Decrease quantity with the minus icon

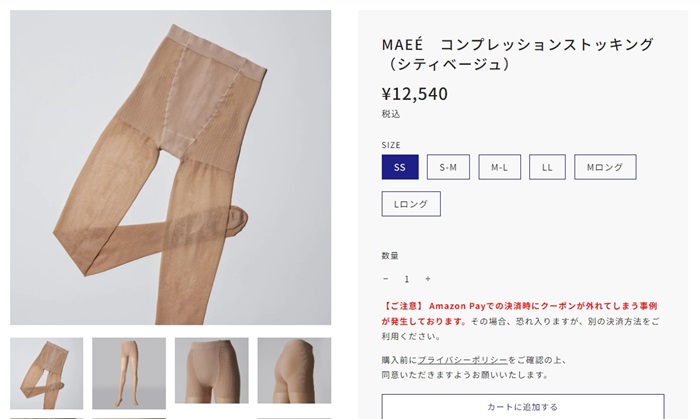[386, 279]
